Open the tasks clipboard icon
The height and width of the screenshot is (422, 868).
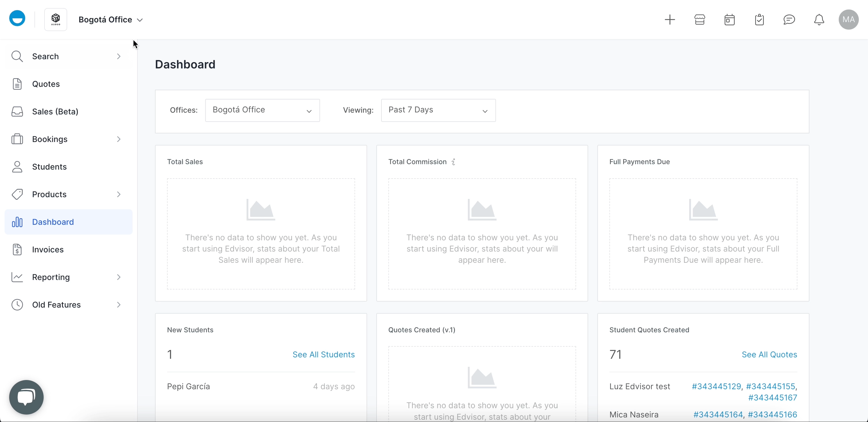pyautogui.click(x=759, y=20)
